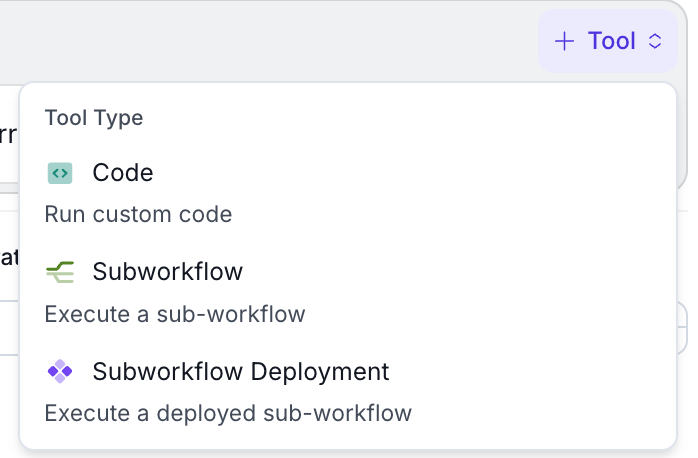Click the up-down chevron beside Tool
The width and height of the screenshot is (698, 458).
[x=655, y=41]
